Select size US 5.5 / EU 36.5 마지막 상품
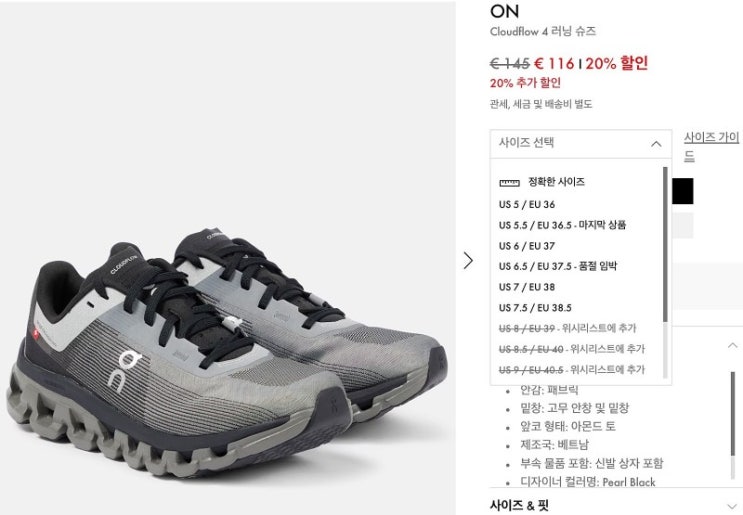Viewport: 743px width, 515px height. (562, 225)
